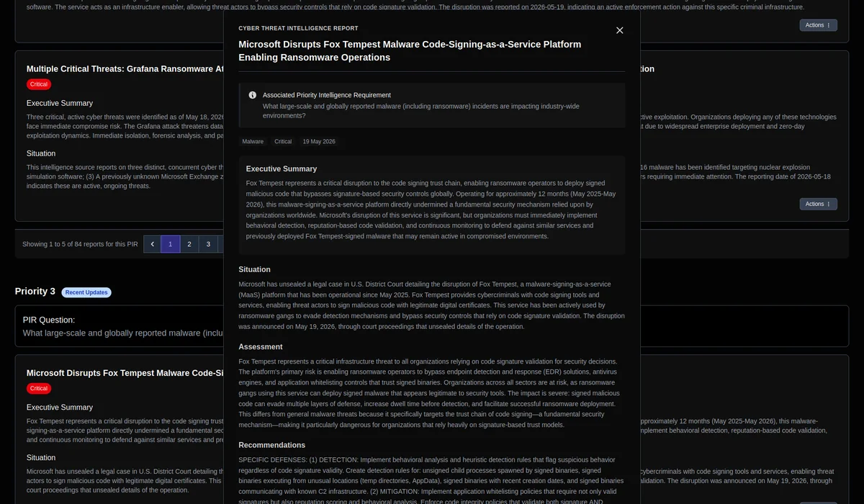Open the 'Multiple Critical Threats: Grafana Ransomware' report title
Image resolution: width=864 pixels, height=504 pixels.
click(x=125, y=69)
